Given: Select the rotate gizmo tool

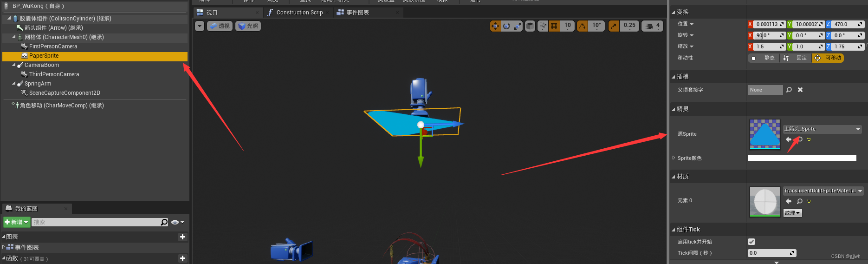Looking at the screenshot, I should click(506, 26).
